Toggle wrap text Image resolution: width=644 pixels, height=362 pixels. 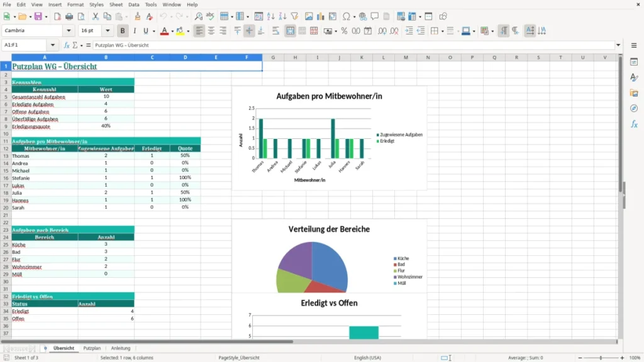point(275,31)
